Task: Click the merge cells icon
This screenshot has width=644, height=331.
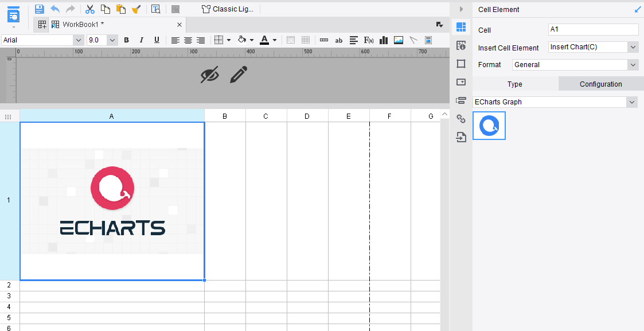Action: 291,40
